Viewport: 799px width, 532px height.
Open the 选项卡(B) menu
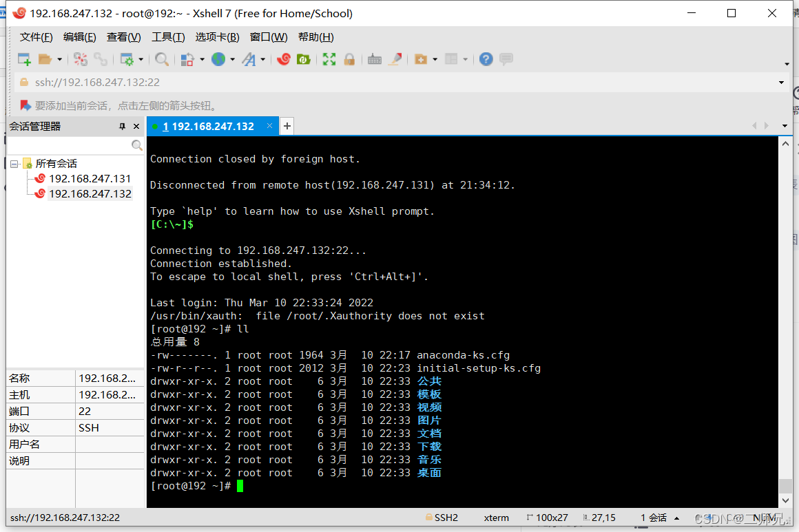pyautogui.click(x=217, y=36)
